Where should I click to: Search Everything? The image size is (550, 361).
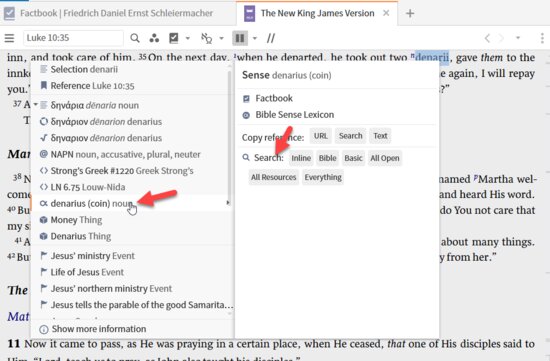323,178
